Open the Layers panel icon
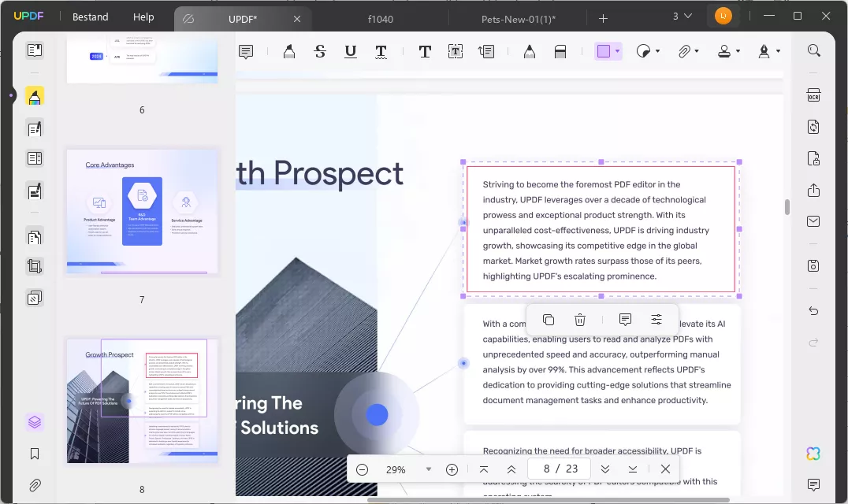The height and width of the screenshot is (504, 848). point(35,422)
